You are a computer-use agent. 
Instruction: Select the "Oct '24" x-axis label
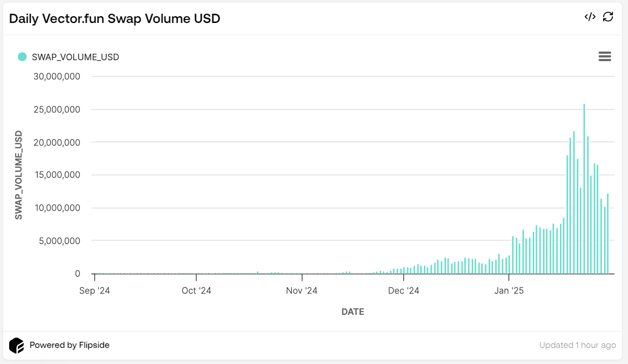(x=196, y=290)
